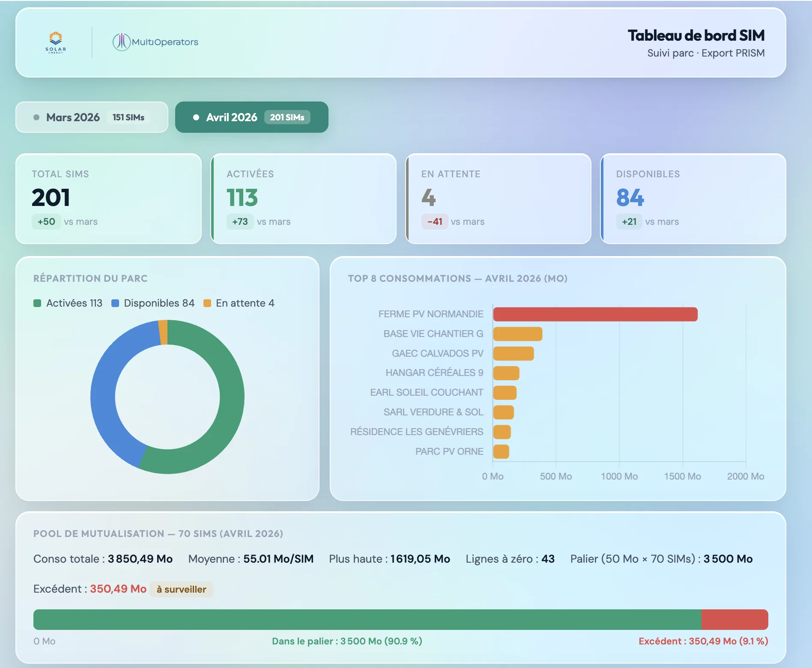Click the 'SARL VERDURE & SOL' label
The height and width of the screenshot is (668, 812).
coord(433,412)
